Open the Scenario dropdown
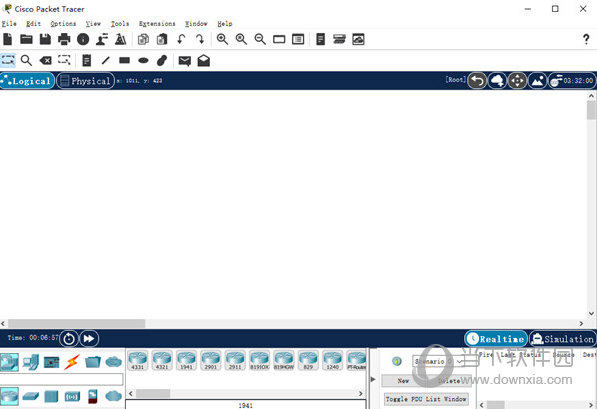The image size is (597, 409). pyautogui.click(x=438, y=361)
